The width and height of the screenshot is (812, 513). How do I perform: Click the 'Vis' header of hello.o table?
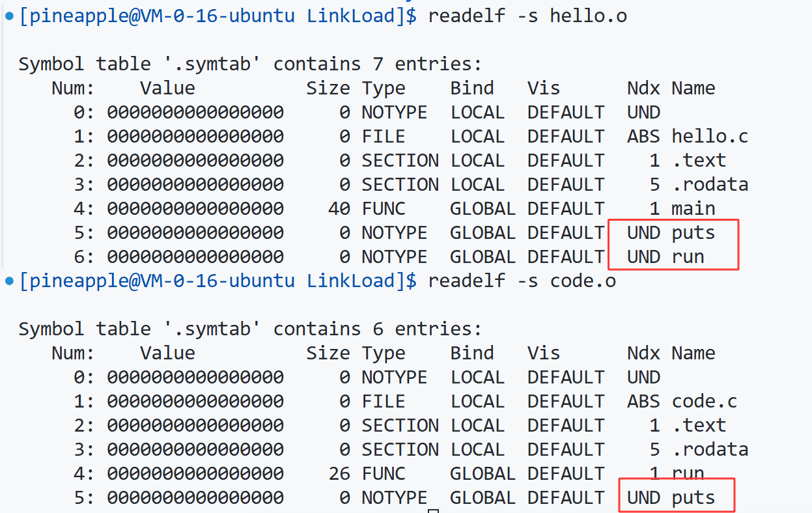[544, 89]
